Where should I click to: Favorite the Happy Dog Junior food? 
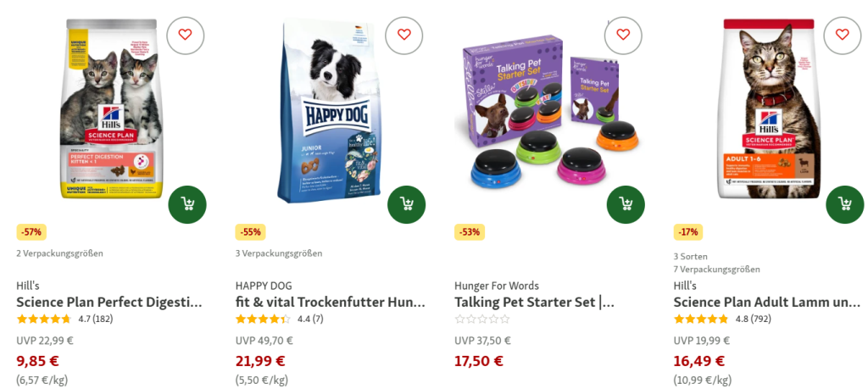[404, 35]
